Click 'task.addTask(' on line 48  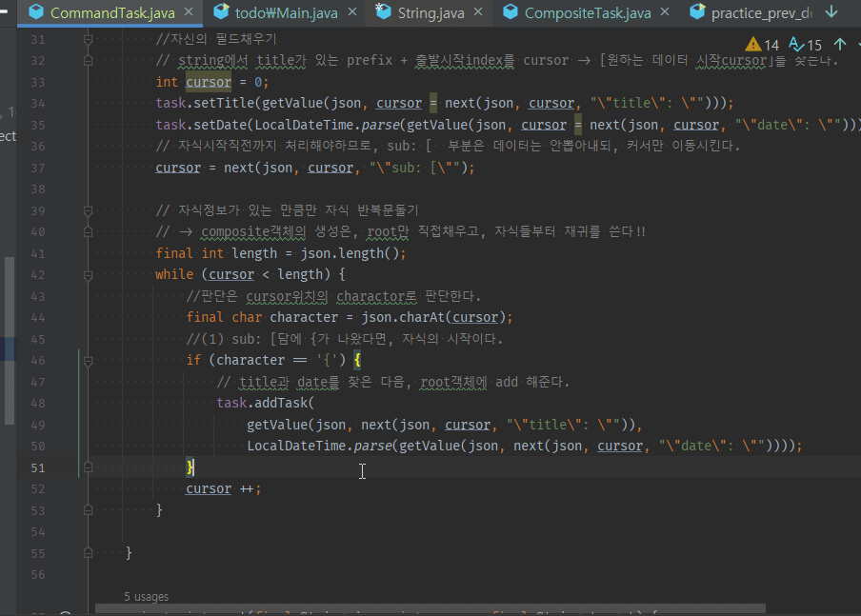click(265, 403)
